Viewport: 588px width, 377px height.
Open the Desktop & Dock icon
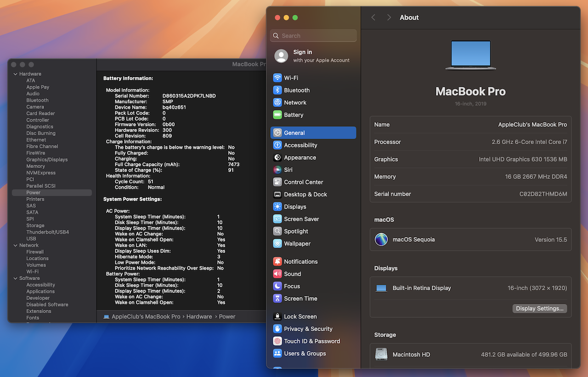click(x=277, y=194)
